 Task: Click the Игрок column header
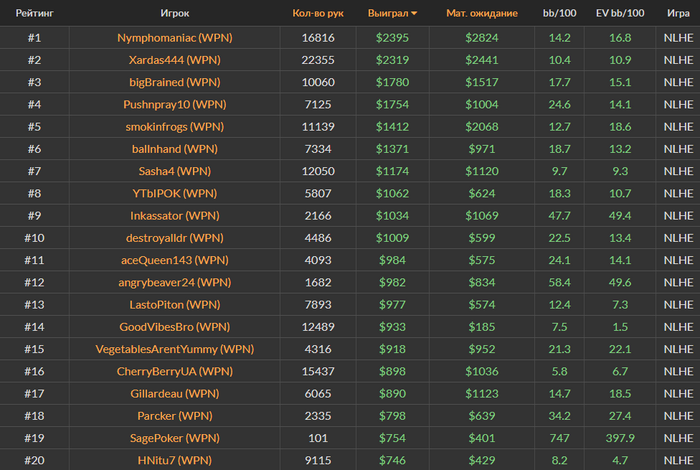pos(175,13)
